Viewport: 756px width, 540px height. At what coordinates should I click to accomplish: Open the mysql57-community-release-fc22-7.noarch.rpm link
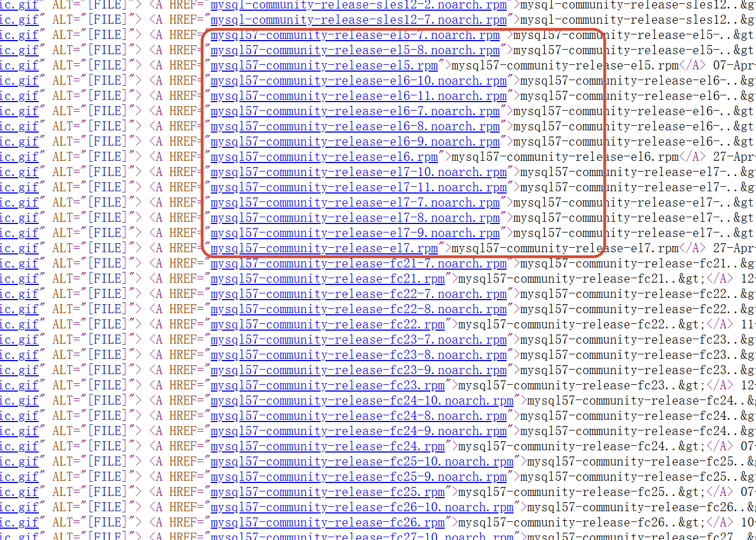(359, 294)
